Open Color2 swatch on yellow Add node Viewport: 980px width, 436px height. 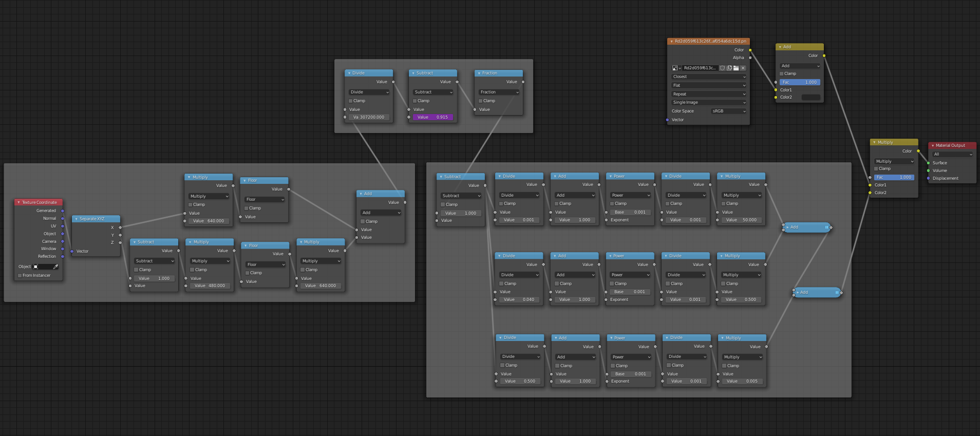pos(811,97)
